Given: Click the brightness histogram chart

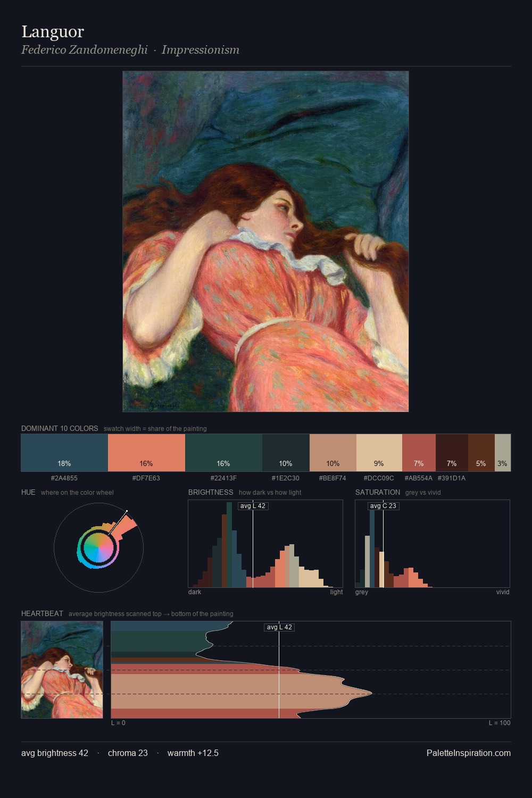Looking at the screenshot, I should [x=265, y=544].
